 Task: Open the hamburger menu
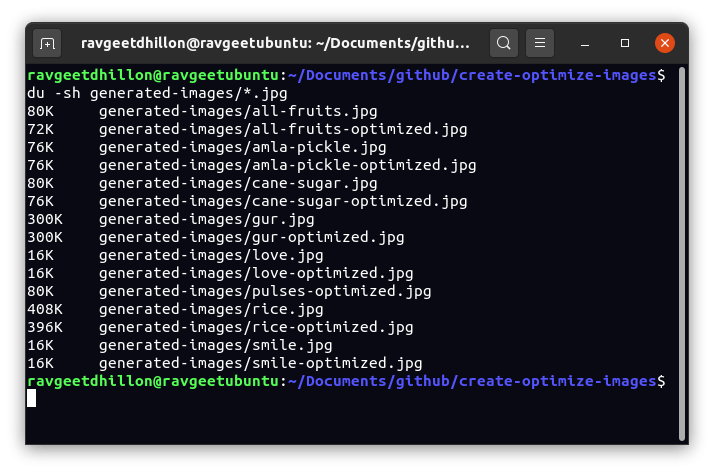pyautogui.click(x=539, y=44)
